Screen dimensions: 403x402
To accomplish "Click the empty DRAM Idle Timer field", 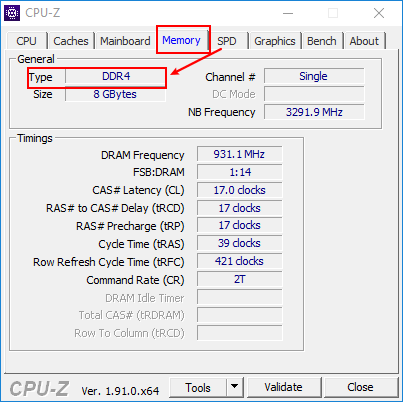I will click(x=239, y=297).
